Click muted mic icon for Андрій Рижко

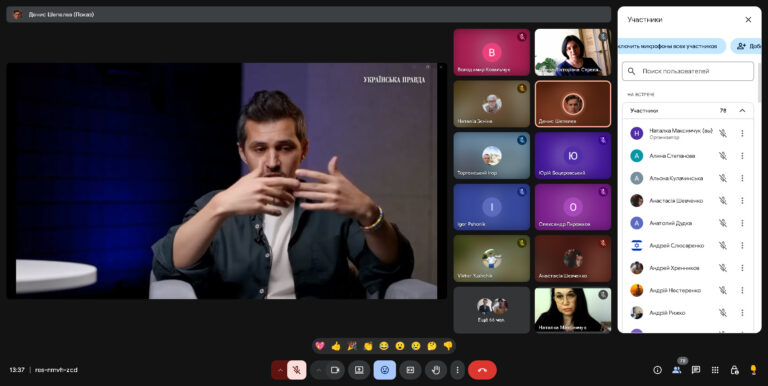pyautogui.click(x=722, y=313)
